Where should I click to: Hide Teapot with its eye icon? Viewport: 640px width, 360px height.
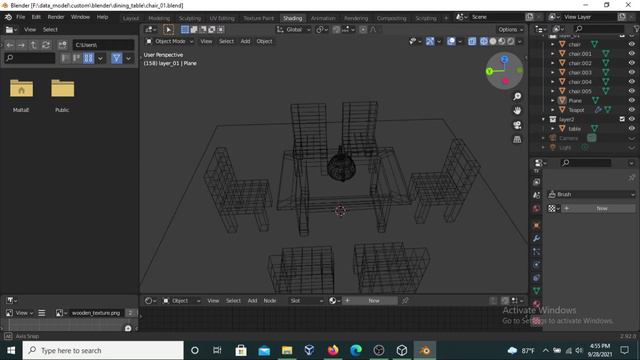[x=631, y=110]
